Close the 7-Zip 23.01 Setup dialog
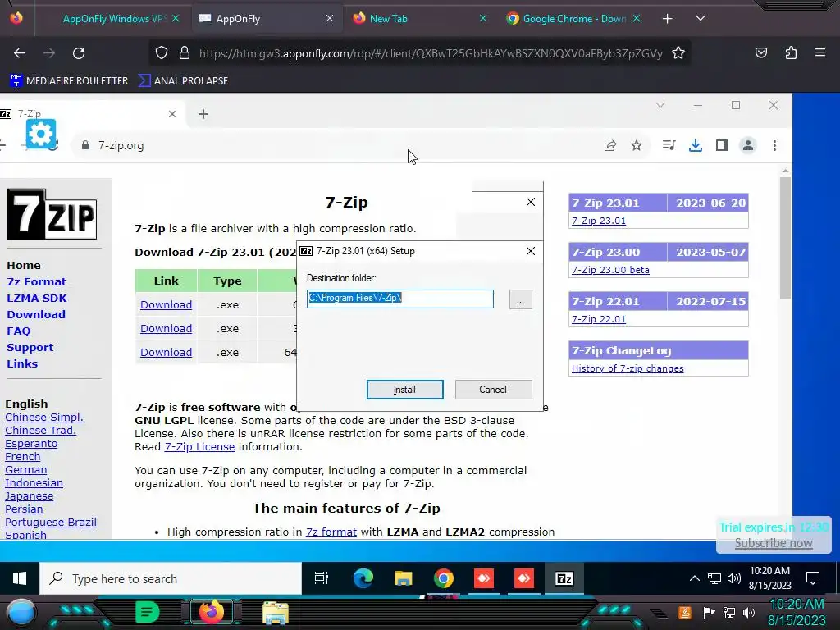Screen dimensions: 840x630 [531, 251]
